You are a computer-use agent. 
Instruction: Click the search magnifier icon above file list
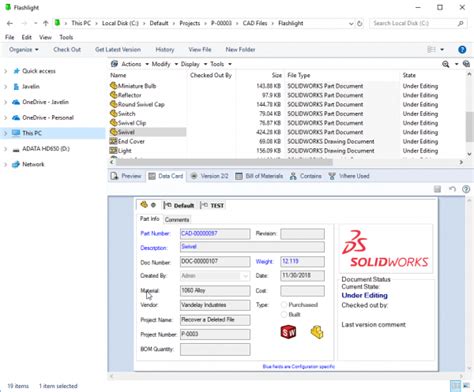pos(446,64)
